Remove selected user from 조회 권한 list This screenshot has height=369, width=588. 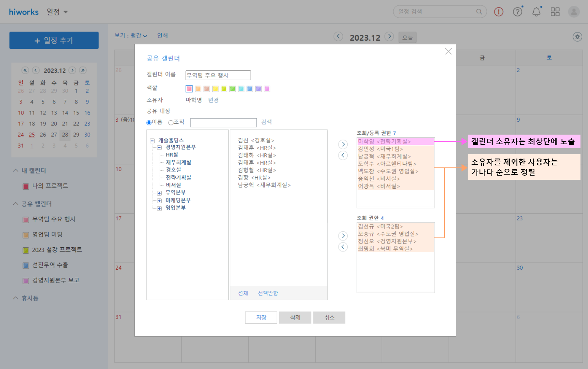point(343,247)
